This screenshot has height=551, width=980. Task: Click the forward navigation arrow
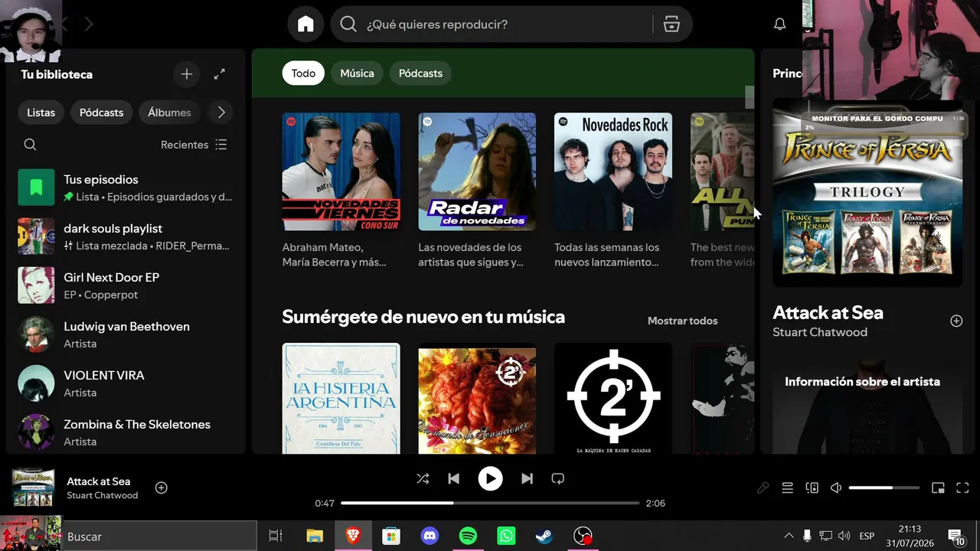89,24
